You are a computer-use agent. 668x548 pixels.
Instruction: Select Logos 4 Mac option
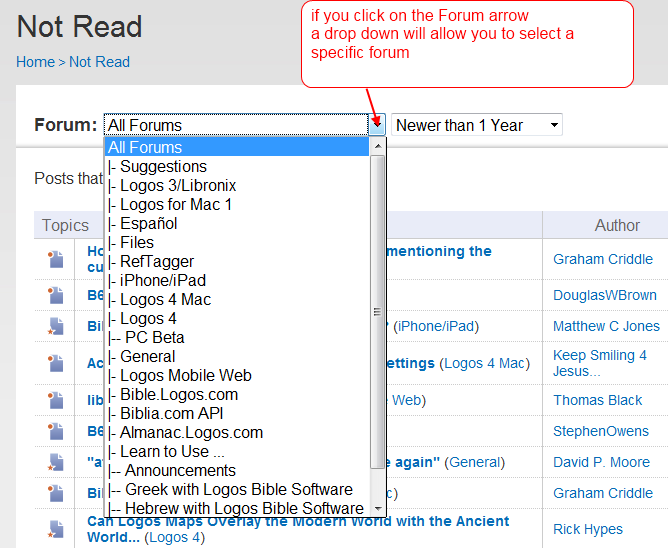[237, 299]
